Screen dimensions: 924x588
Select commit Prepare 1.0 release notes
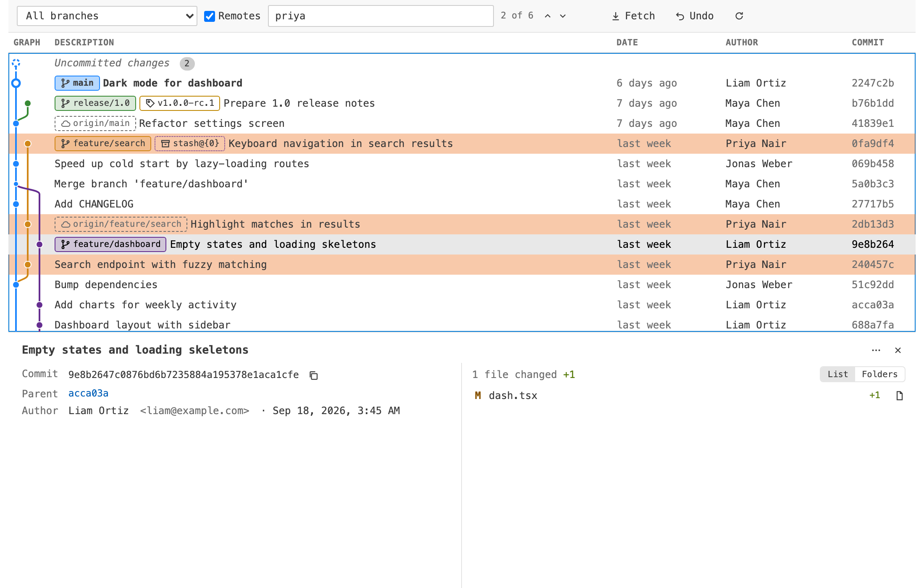[462, 103]
